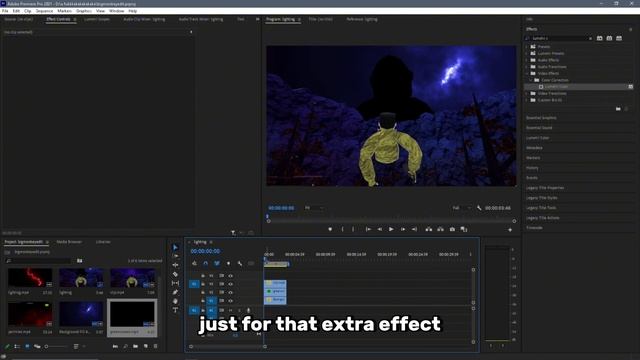Toggle Accelerated Effects filter icon in Effects panel
Viewport: 640px width, 360px height.
click(600, 38)
